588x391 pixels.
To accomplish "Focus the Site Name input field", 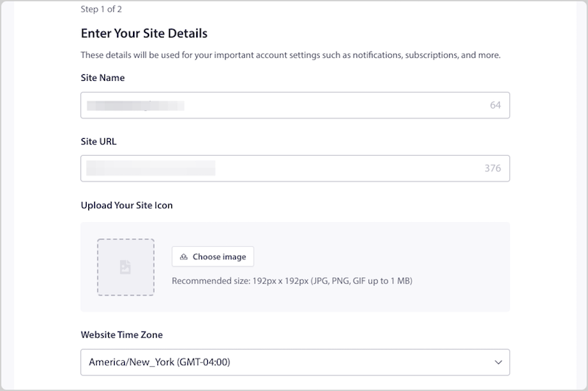I will (x=295, y=105).
